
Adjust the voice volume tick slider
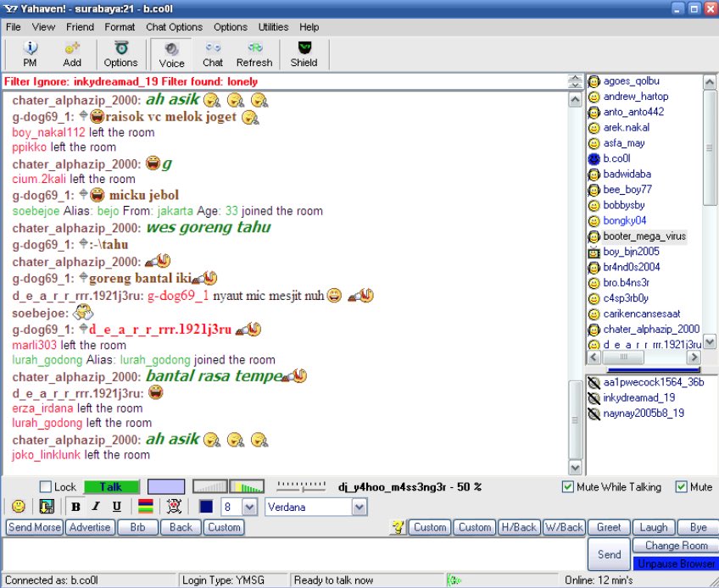pyautogui.click(x=301, y=486)
